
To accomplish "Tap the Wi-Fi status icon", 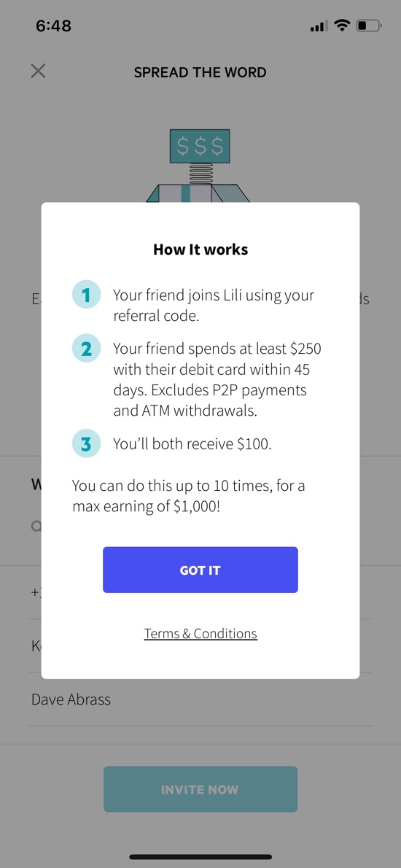I will 343,25.
